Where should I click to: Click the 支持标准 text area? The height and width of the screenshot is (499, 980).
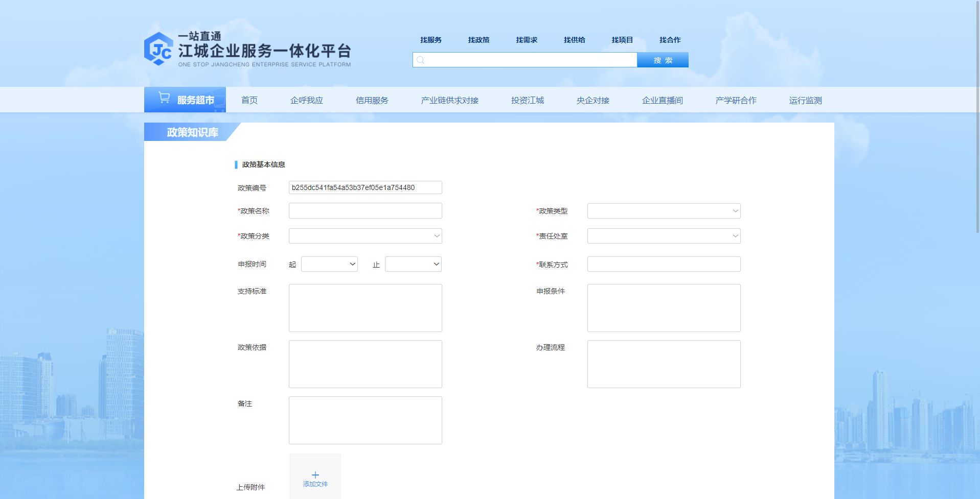click(365, 308)
